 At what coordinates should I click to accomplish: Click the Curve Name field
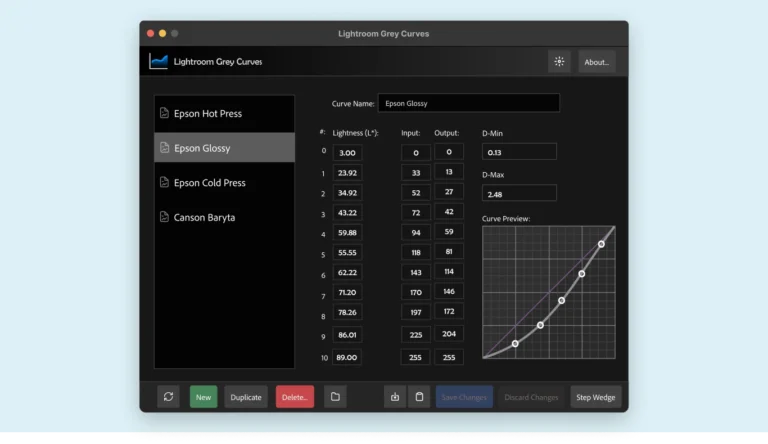(x=469, y=103)
